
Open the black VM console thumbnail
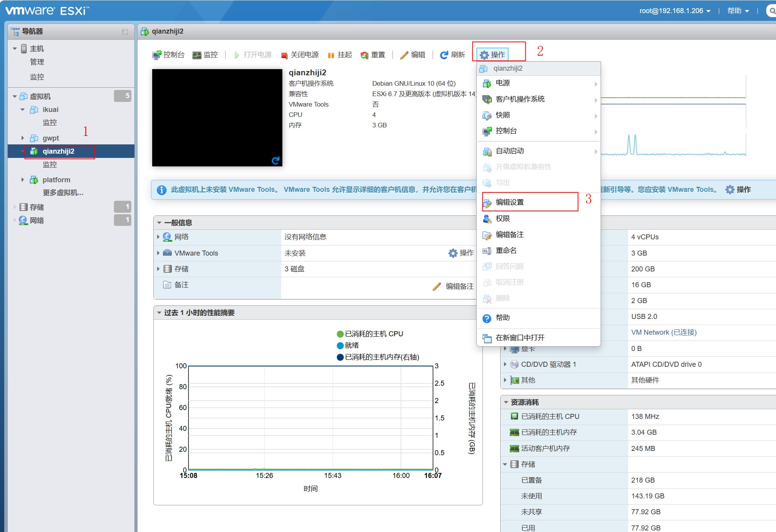217,118
